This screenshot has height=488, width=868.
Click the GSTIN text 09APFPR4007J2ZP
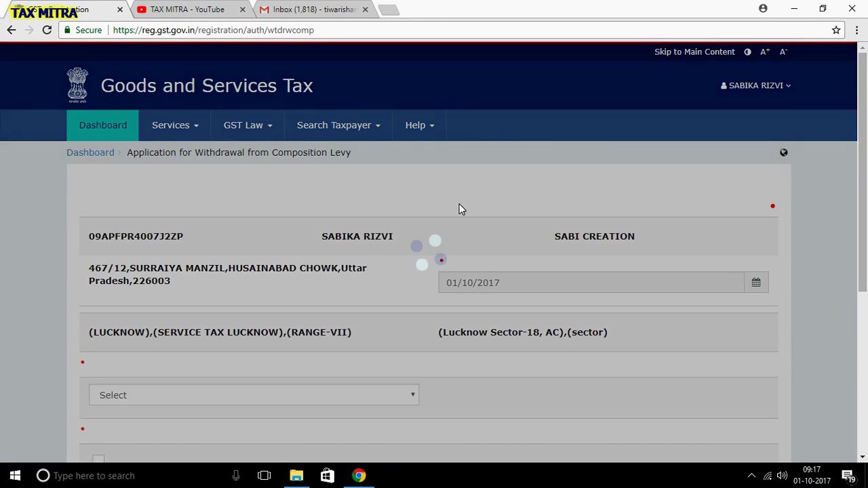(136, 237)
